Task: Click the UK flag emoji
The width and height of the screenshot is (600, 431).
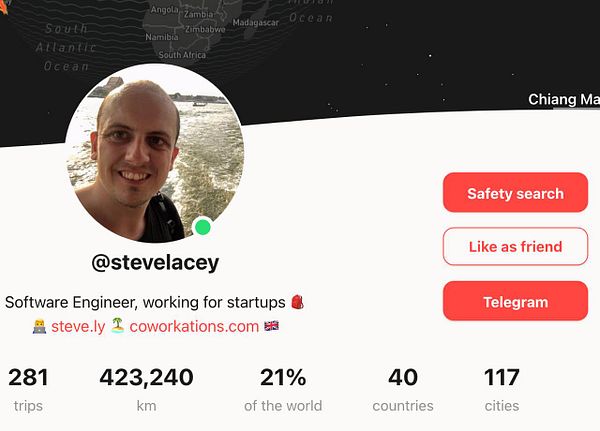Action: 271,326
